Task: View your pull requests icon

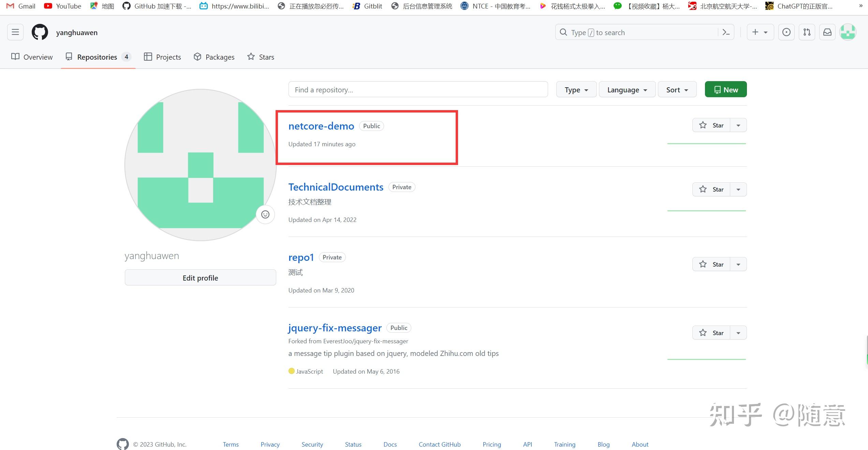Action: [x=807, y=32]
